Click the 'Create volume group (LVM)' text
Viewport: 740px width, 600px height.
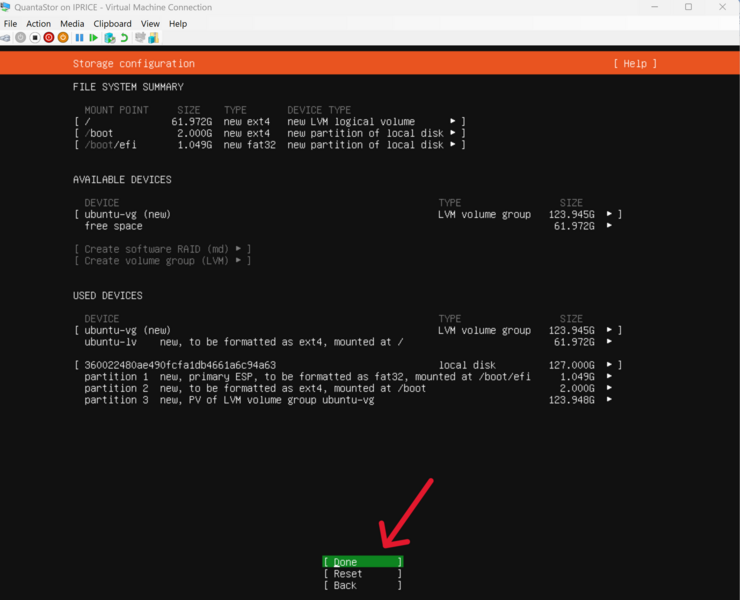156,261
